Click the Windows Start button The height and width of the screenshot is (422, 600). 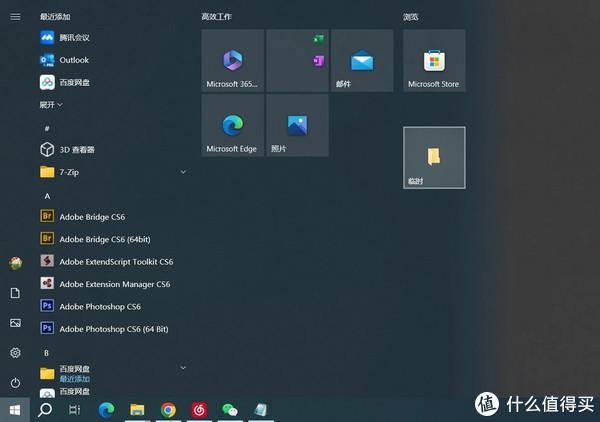pos(15,410)
